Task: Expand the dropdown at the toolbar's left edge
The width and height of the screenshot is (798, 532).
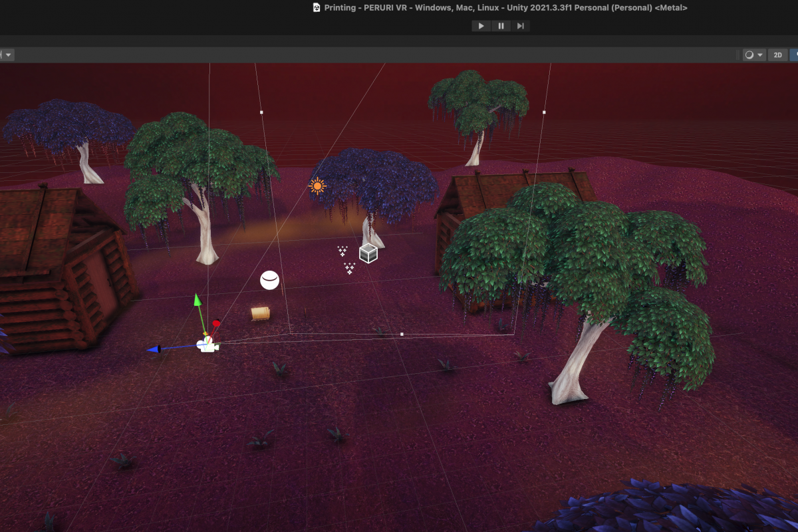Action: click(x=7, y=55)
